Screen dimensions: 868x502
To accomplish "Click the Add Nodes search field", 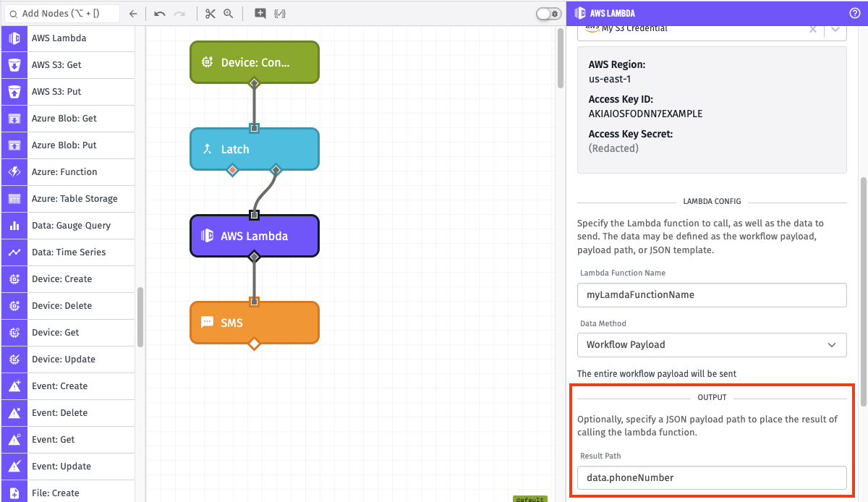I will tap(61, 13).
